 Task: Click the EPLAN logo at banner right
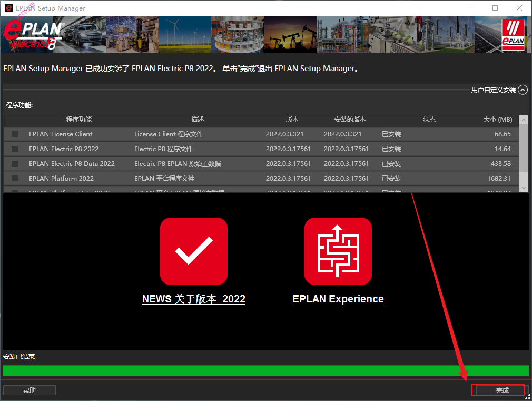[x=513, y=35]
